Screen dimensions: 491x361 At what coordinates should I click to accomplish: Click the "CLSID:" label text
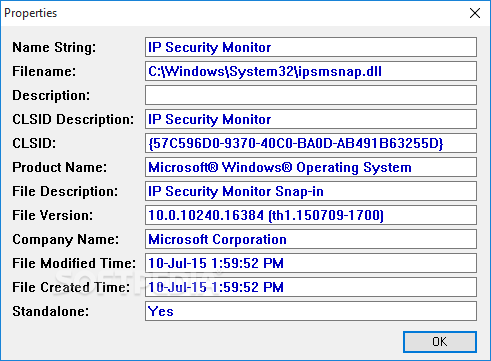click(x=34, y=143)
